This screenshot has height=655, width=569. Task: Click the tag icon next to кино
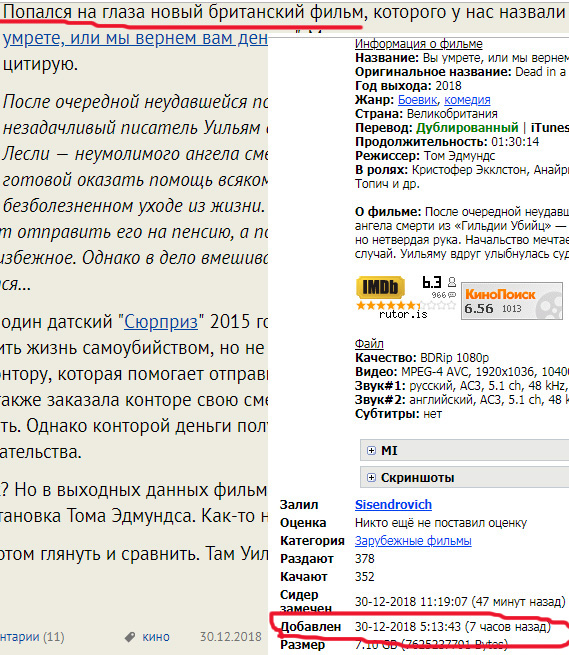pos(130,637)
